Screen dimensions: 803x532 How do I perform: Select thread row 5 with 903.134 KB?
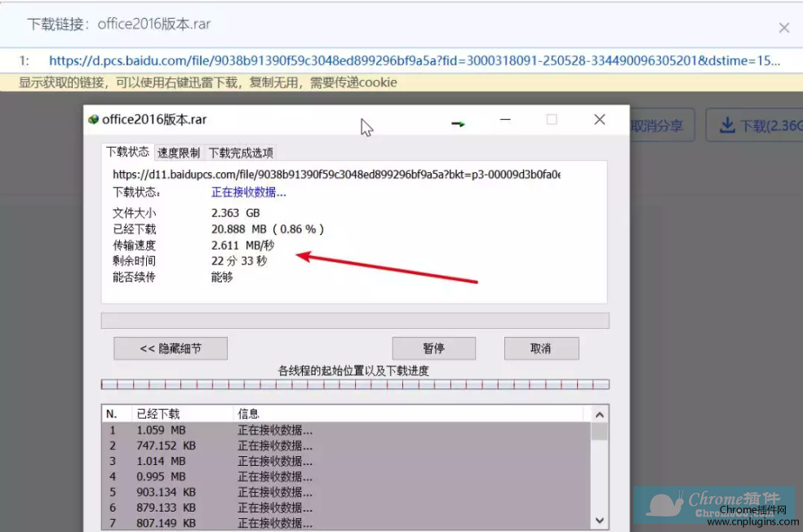(346, 492)
